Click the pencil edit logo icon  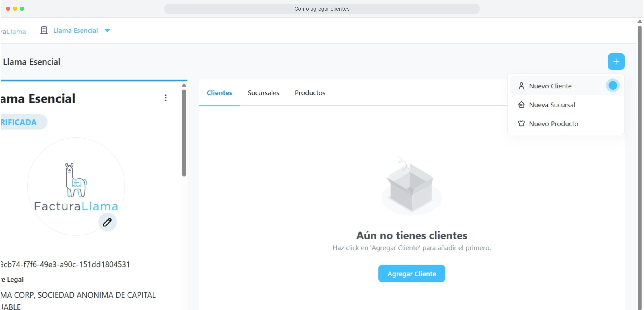click(x=107, y=222)
